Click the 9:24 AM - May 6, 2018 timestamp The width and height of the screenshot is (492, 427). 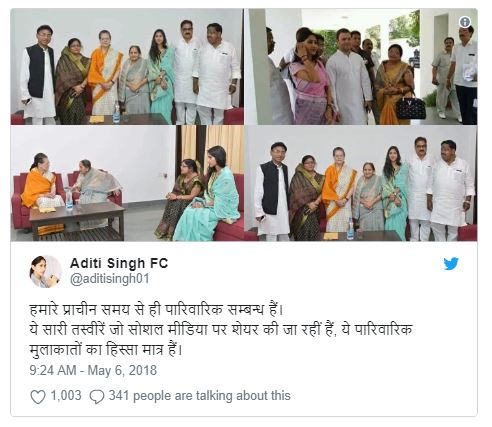tap(93, 370)
